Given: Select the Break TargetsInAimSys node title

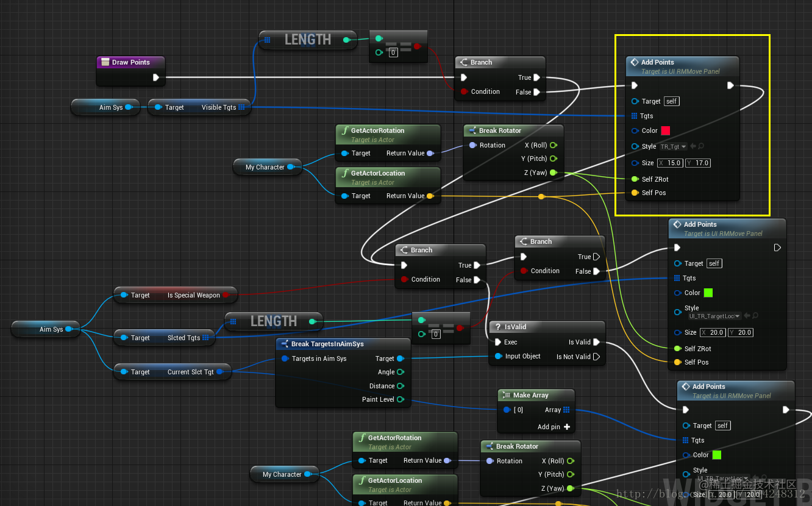Looking at the screenshot, I should [x=327, y=344].
